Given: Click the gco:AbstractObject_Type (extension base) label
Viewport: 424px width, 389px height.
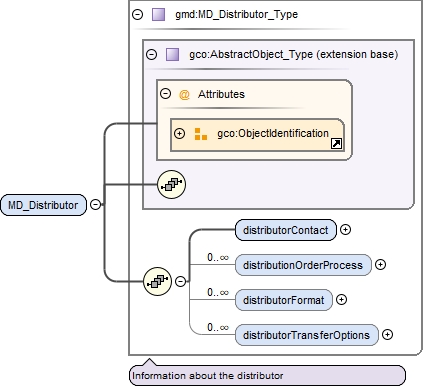Looking at the screenshot, I should coord(294,54).
